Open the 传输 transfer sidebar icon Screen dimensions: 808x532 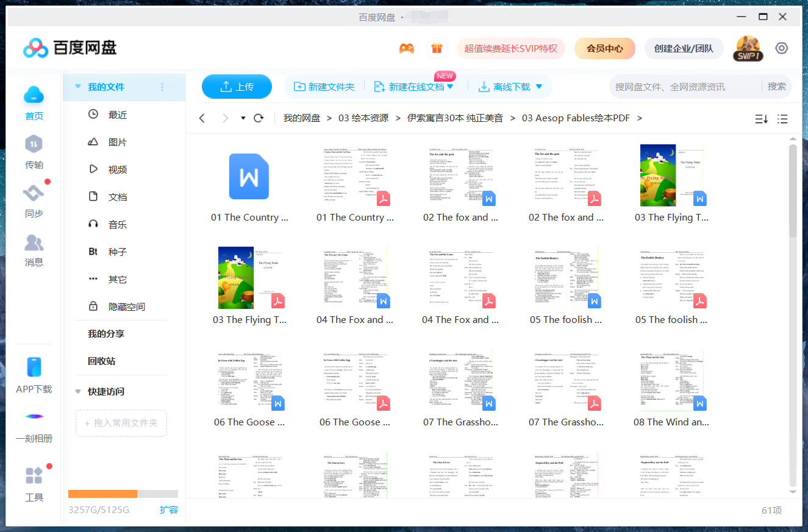click(34, 152)
